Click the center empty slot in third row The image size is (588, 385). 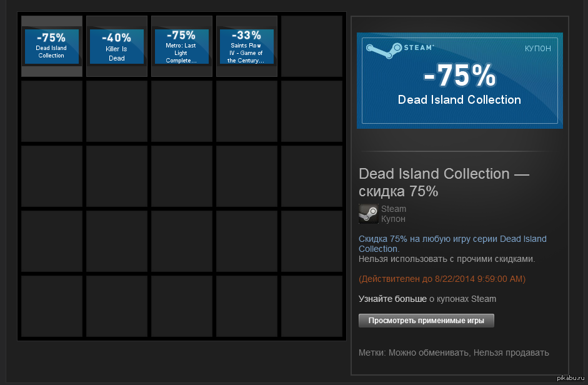point(182,176)
